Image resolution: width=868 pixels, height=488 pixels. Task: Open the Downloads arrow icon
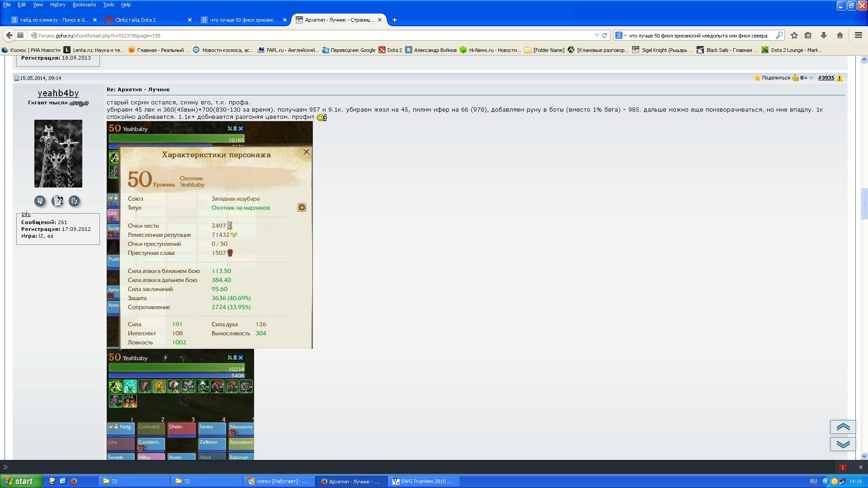click(x=824, y=35)
